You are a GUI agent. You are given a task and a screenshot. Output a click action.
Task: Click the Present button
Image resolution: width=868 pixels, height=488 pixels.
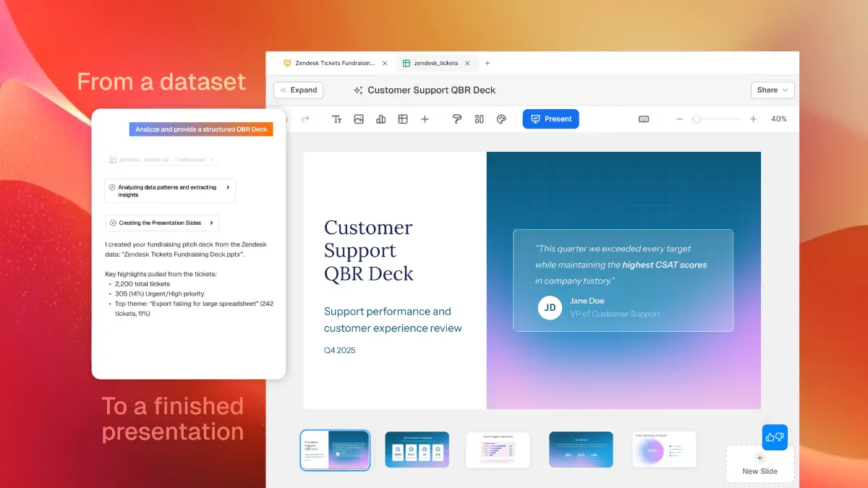pos(550,119)
